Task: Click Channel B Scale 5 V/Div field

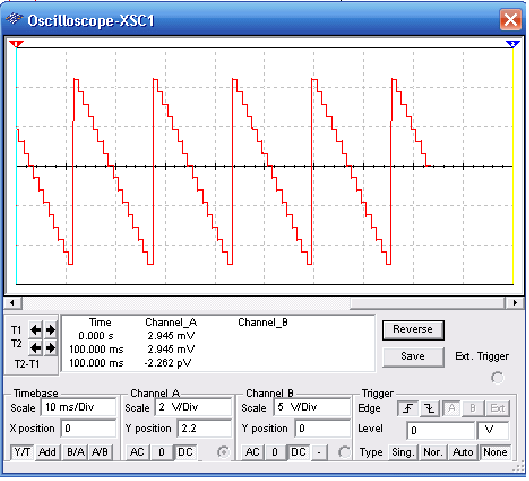Action: [312, 408]
